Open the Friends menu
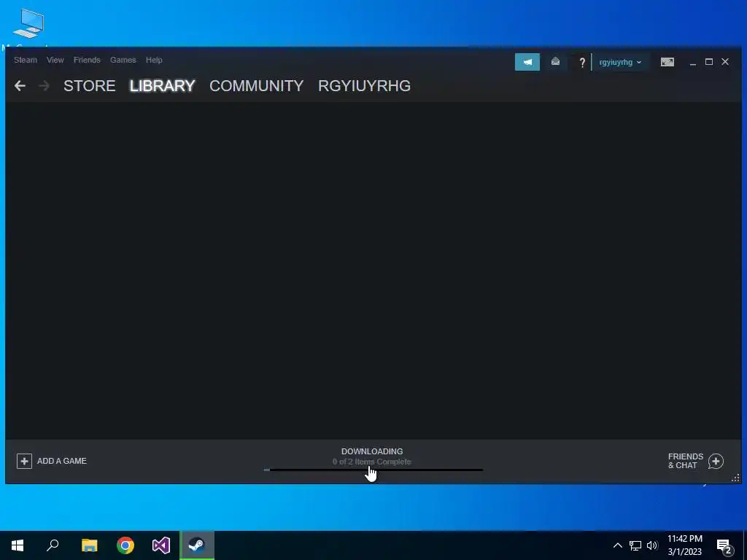Image resolution: width=747 pixels, height=560 pixels. [x=87, y=60]
